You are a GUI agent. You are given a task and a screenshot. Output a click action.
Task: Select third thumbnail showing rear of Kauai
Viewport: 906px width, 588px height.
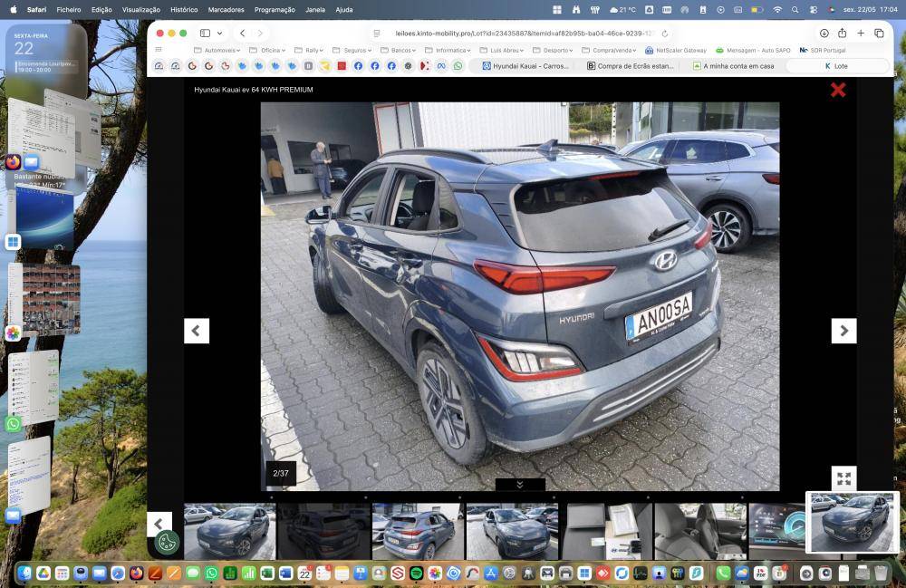coord(418,531)
